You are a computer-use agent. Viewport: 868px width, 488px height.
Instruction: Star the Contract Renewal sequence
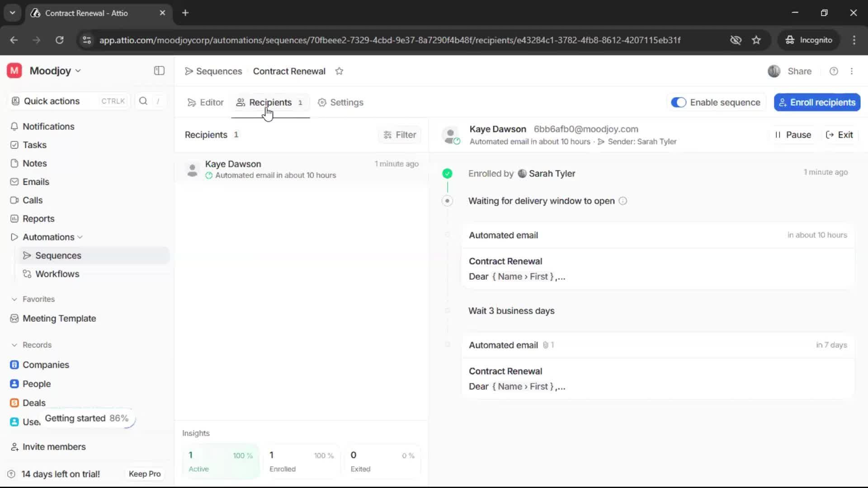pos(340,71)
